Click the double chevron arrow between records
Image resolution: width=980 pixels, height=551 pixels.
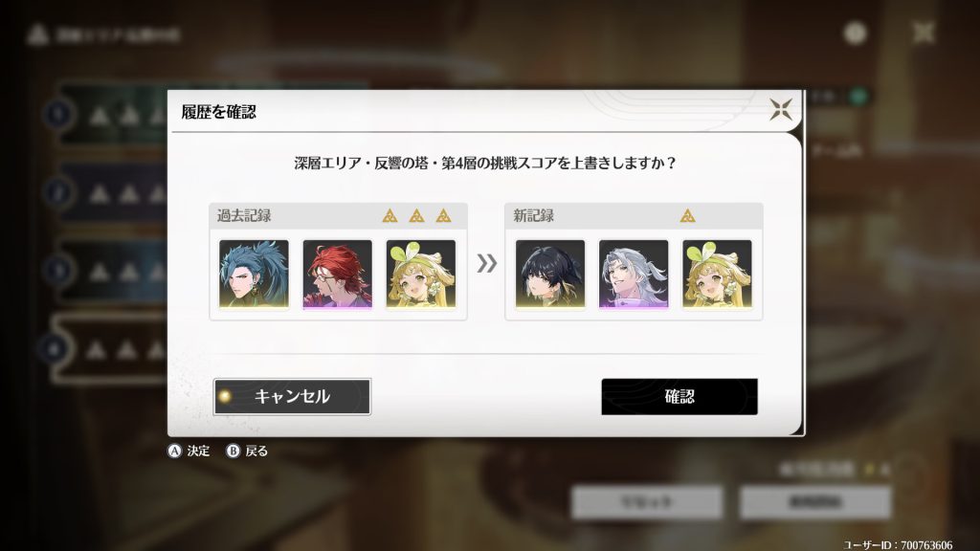pos(487,263)
